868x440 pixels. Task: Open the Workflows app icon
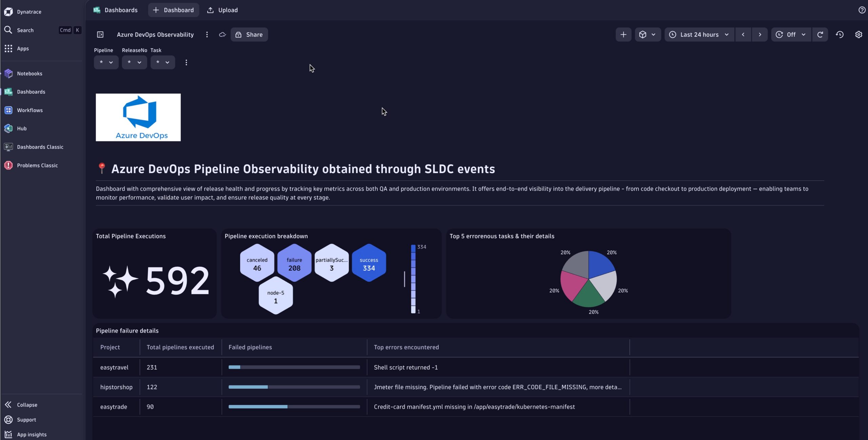point(8,110)
